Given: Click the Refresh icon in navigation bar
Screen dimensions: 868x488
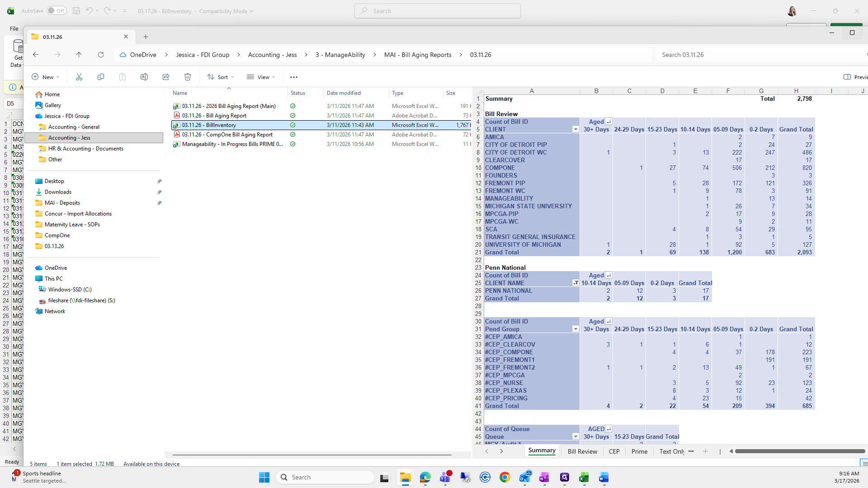Looking at the screenshot, I should [101, 55].
